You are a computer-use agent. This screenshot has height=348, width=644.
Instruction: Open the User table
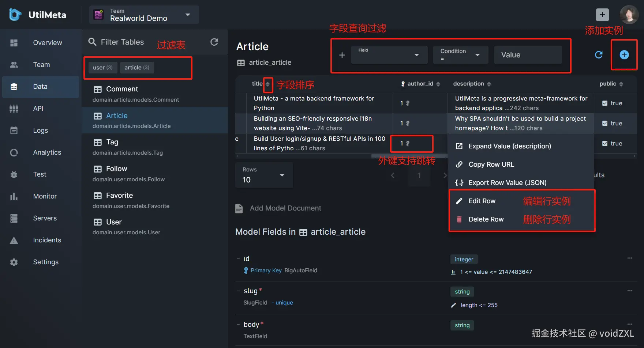coord(155,227)
